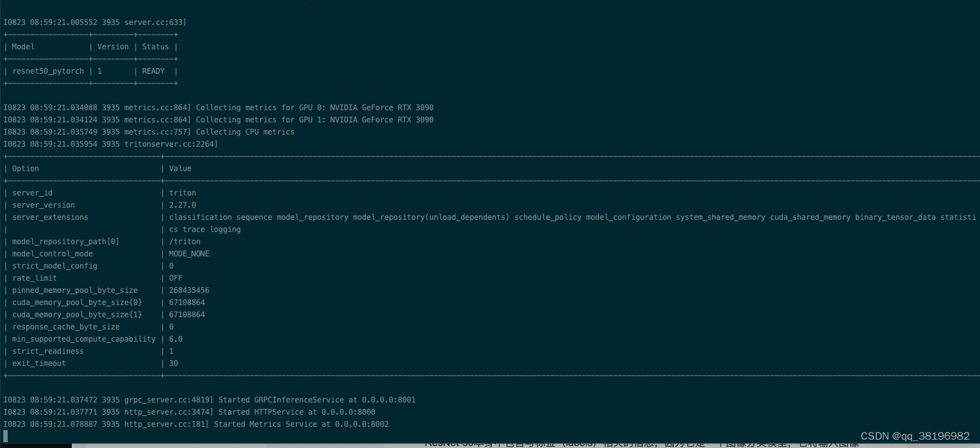Click the READY status text
The width and height of the screenshot is (980, 448).
point(153,71)
